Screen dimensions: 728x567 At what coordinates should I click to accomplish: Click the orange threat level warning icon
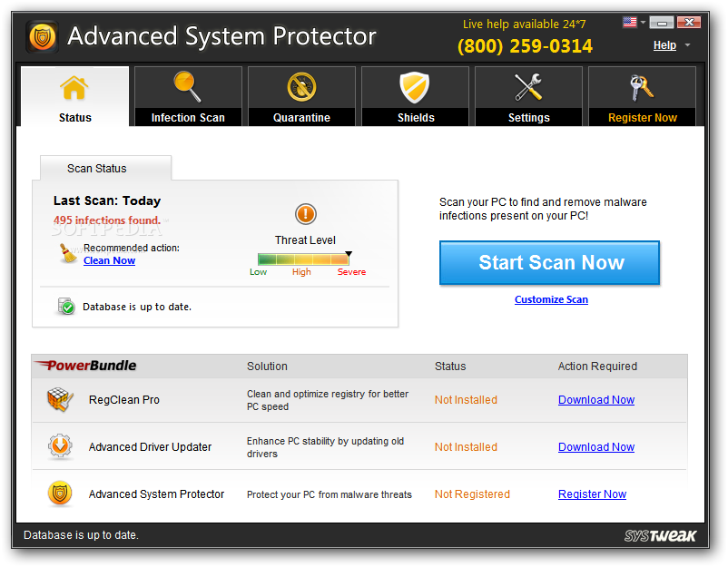coord(306,214)
